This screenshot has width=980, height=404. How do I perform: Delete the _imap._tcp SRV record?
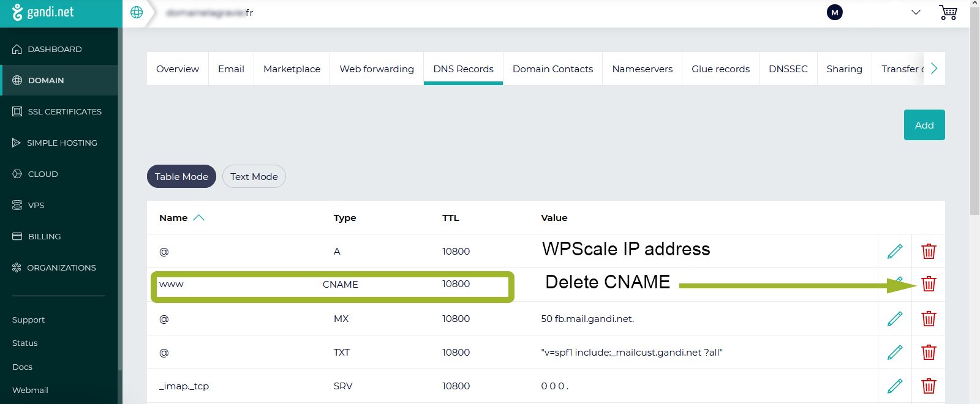pos(929,386)
